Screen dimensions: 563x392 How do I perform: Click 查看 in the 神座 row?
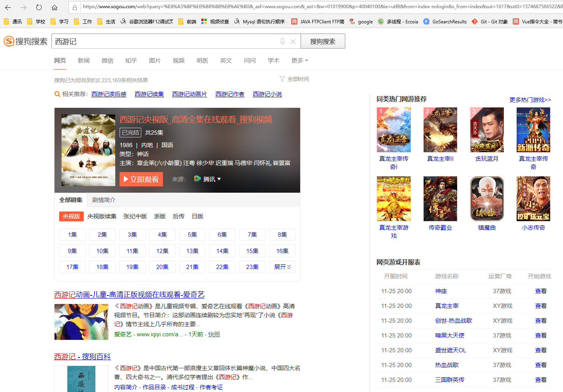point(541,291)
